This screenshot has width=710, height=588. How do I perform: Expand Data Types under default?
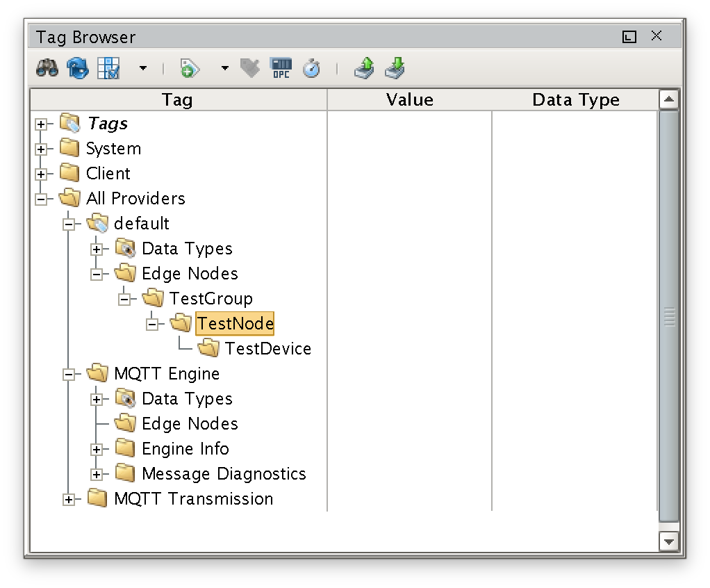96,249
